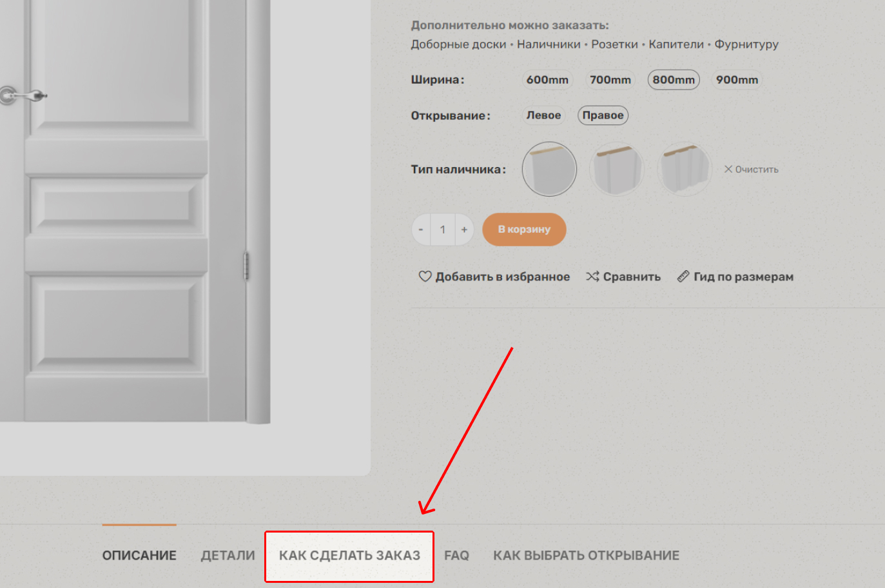Open the FAQ tab
Viewport: 885px width, 588px height.
456,556
